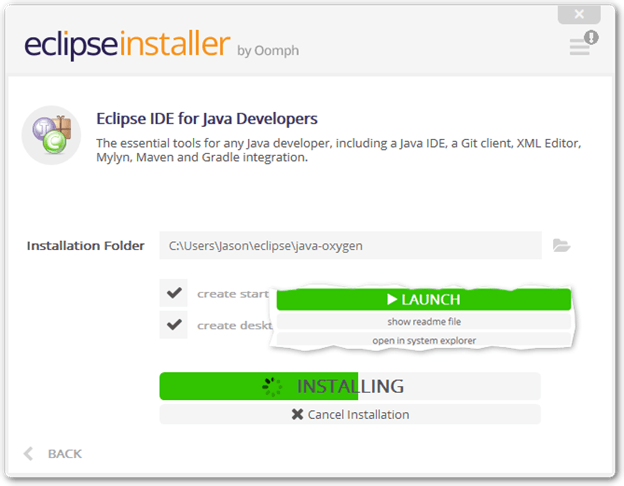Open the hamburger menu with notification badge
The width and height of the screenshot is (624, 486).
click(x=583, y=44)
